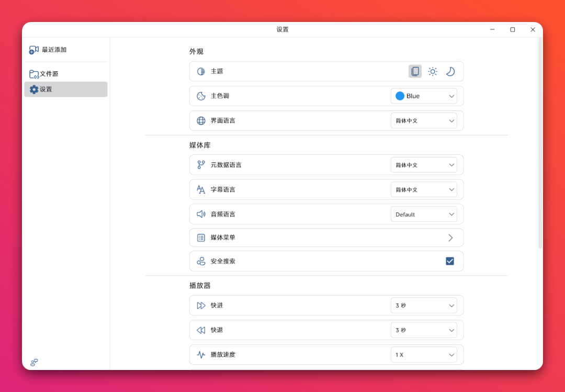565x392 pixels.
Task: Click the rewind icon beside 快退
Action: pyautogui.click(x=201, y=330)
